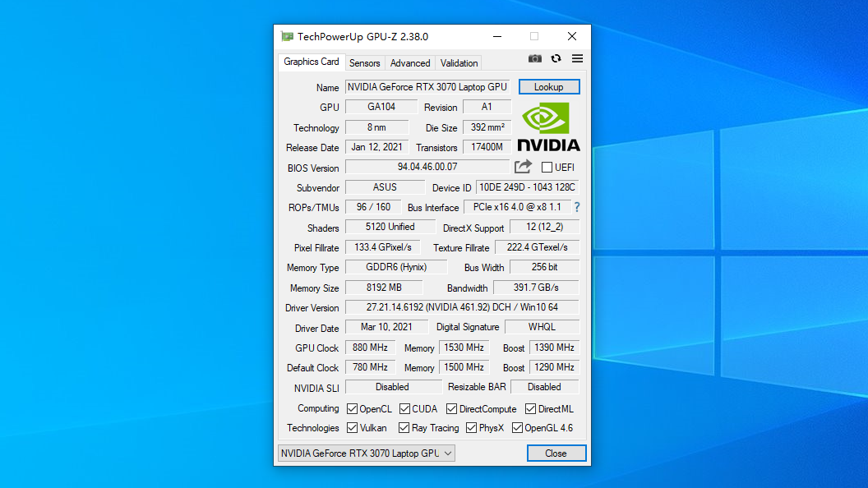The image size is (868, 488).
Task: Open the hamburger menu icon
Action: (577, 58)
